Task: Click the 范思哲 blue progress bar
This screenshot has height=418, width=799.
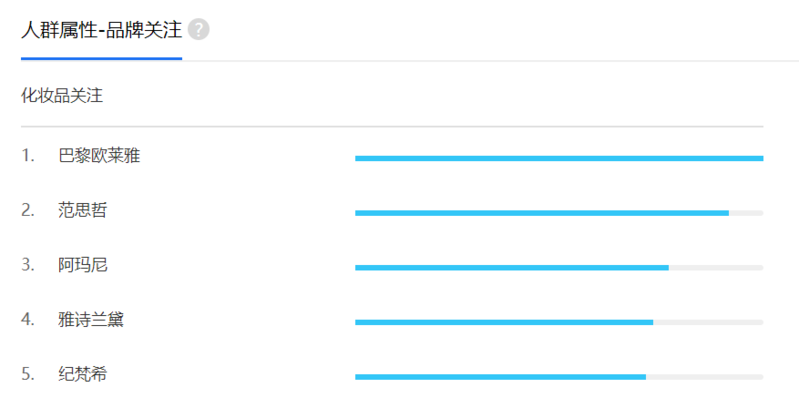Action: (x=542, y=213)
